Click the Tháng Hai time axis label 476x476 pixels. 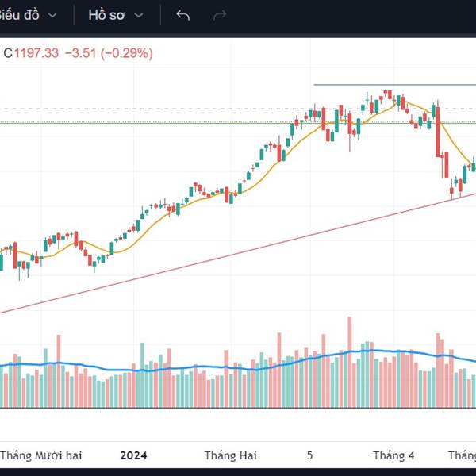(x=231, y=455)
